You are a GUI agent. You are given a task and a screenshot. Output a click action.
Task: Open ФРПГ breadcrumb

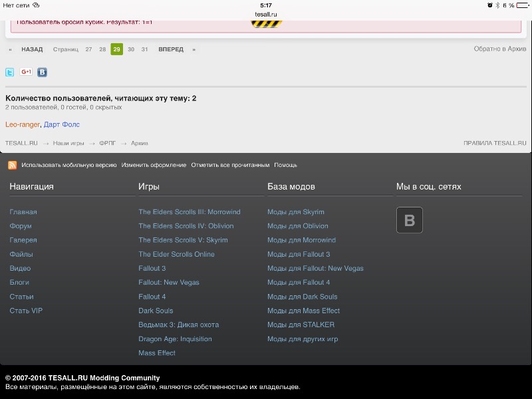click(108, 143)
